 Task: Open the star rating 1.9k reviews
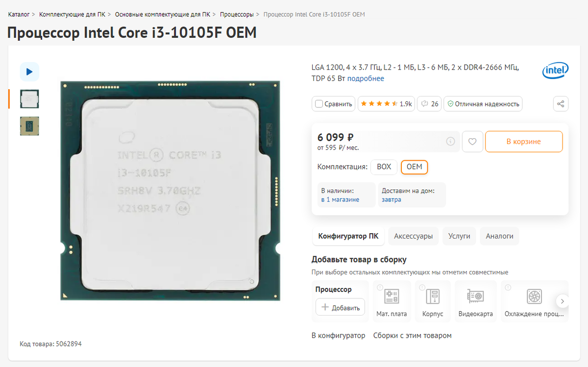386,104
